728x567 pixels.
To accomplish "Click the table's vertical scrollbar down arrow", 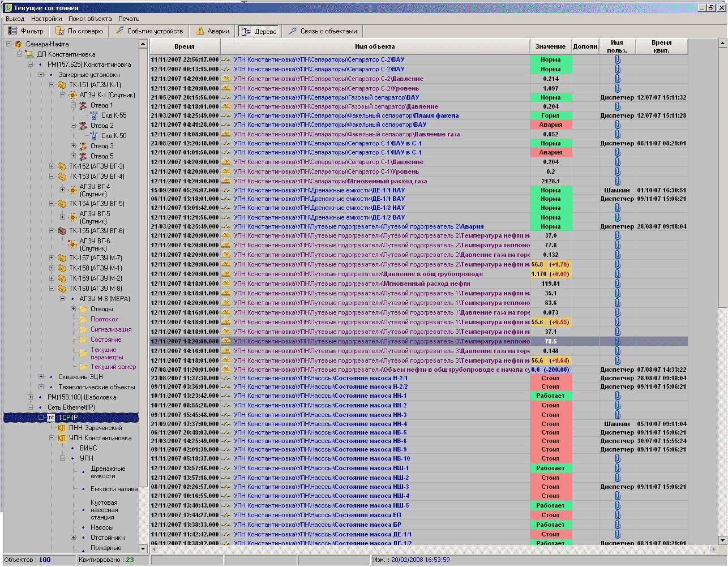I will click(722, 540).
